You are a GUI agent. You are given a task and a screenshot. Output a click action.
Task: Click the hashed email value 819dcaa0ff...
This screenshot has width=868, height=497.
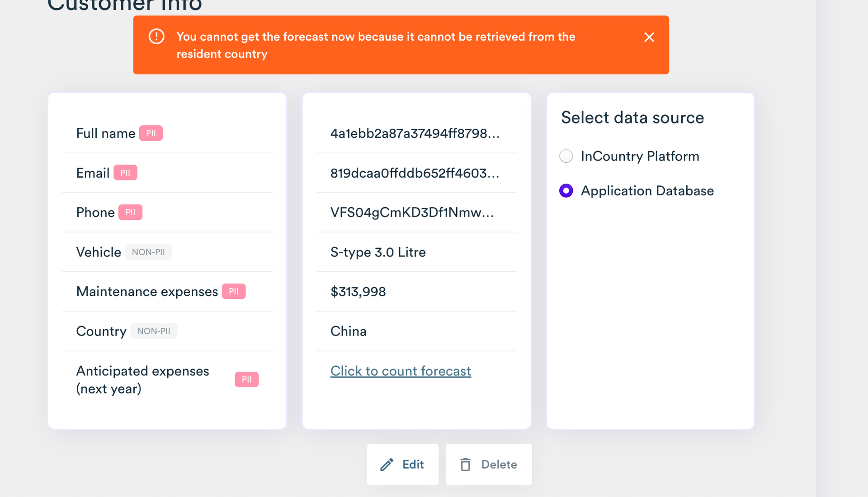pyautogui.click(x=415, y=173)
